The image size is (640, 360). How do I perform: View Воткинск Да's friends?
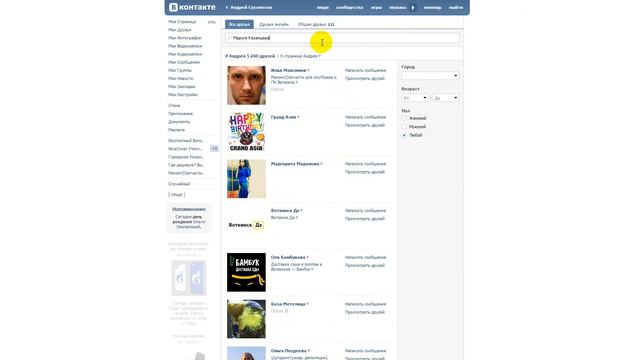[x=364, y=219]
